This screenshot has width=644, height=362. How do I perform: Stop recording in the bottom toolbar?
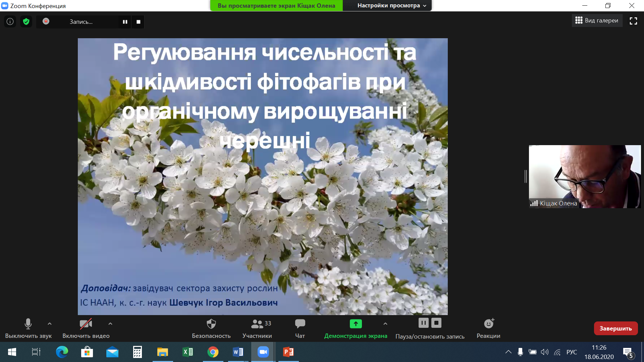(436, 323)
